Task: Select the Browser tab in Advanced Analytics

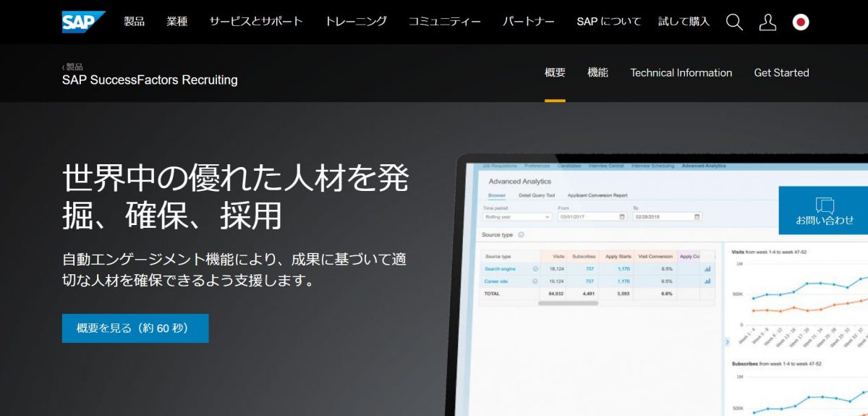Action: pos(497,195)
